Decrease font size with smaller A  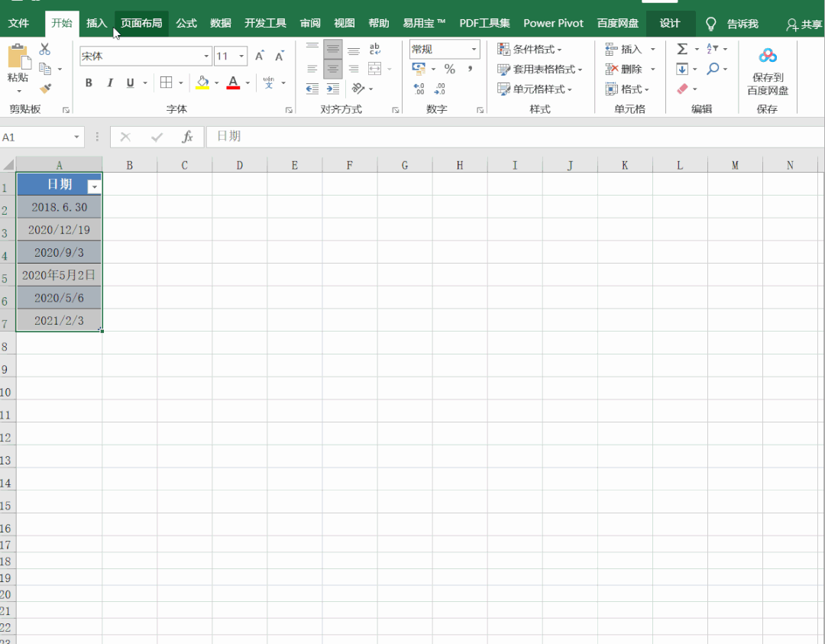(280, 56)
